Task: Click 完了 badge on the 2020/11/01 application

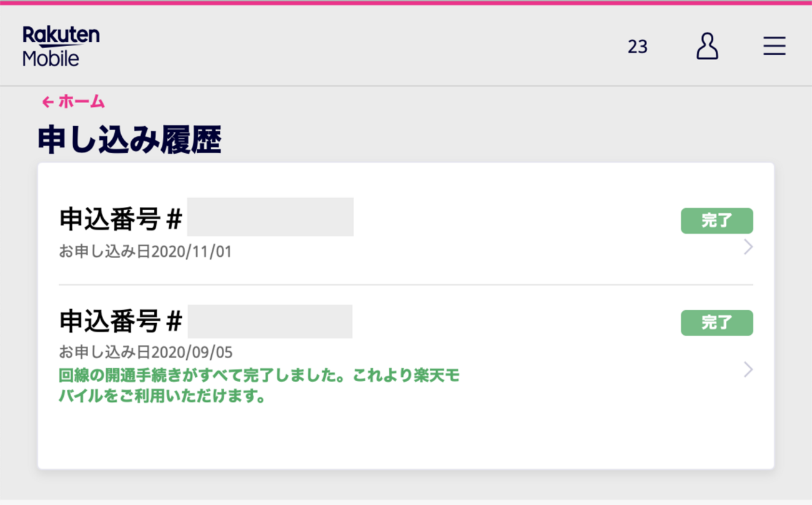Action: point(716,221)
